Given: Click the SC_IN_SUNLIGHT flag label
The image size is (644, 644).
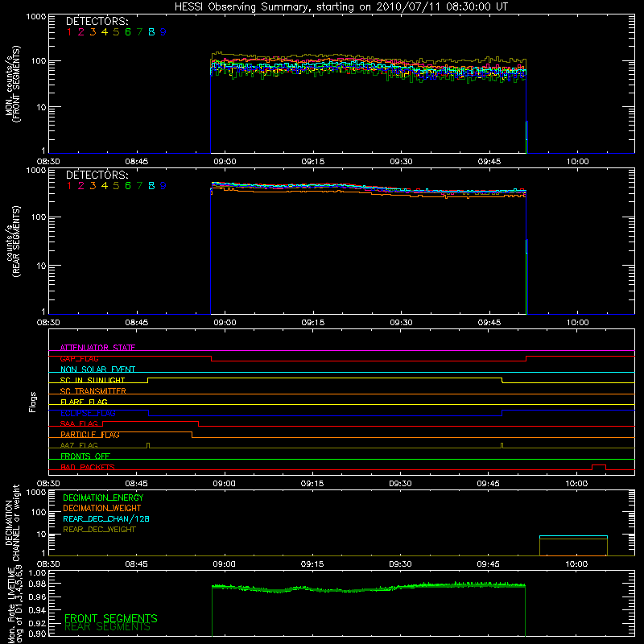Looking at the screenshot, I should [x=93, y=380].
